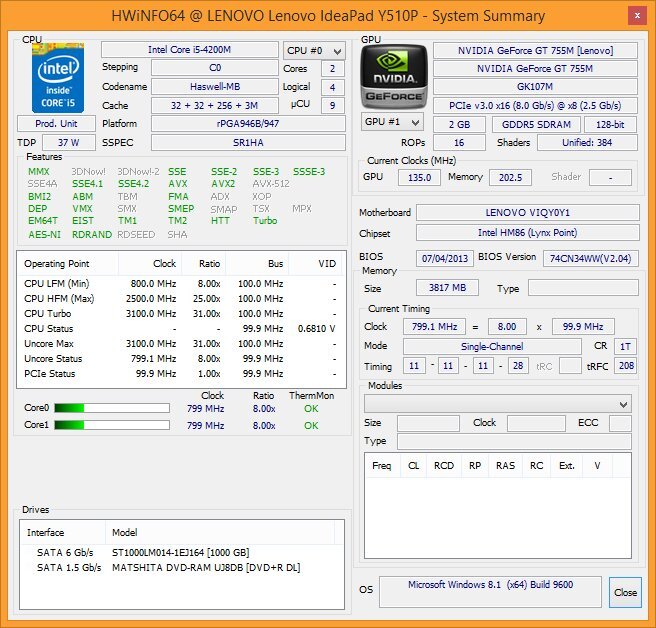Select the Uncore Status row
This screenshot has height=628, width=656.
181,359
